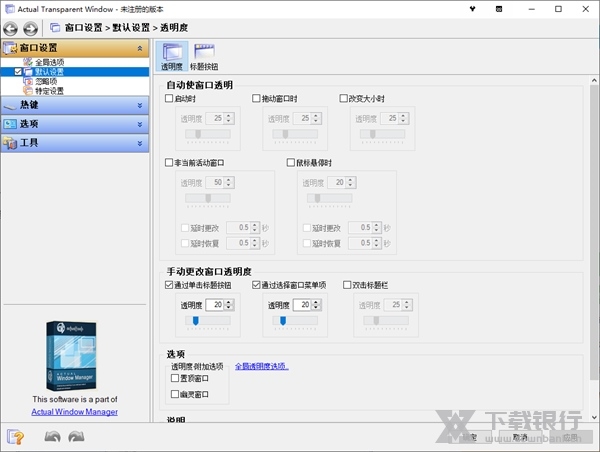Click the app icon in title bar
The image size is (600, 452).
[10, 9]
